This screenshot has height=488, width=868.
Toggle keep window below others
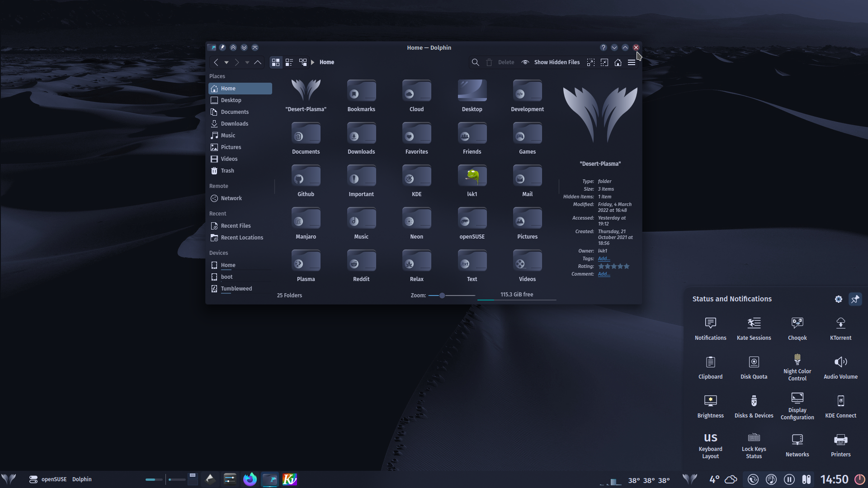pyautogui.click(x=244, y=47)
